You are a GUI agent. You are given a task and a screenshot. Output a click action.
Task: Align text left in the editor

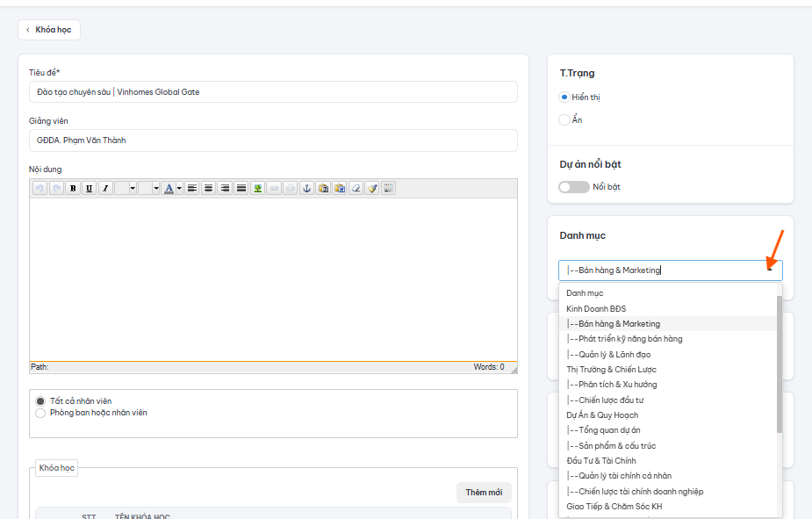pyautogui.click(x=192, y=188)
